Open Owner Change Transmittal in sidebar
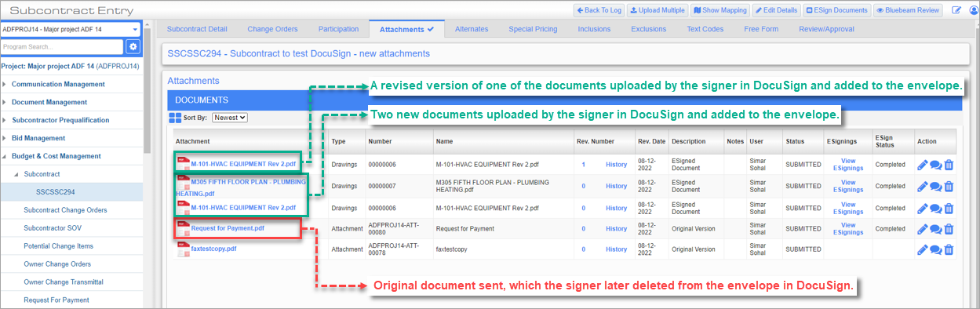980x309 pixels. coord(64,282)
